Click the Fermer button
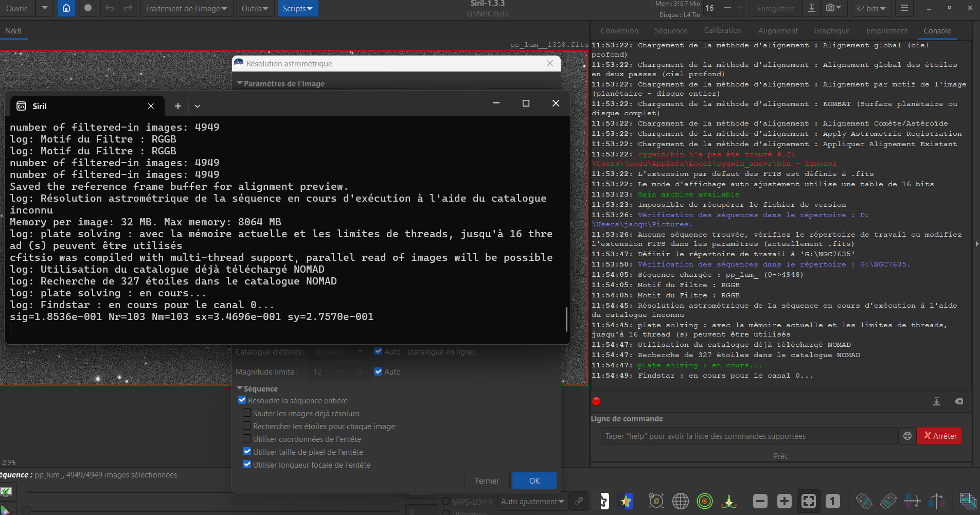This screenshot has height=515, width=980. click(487, 481)
